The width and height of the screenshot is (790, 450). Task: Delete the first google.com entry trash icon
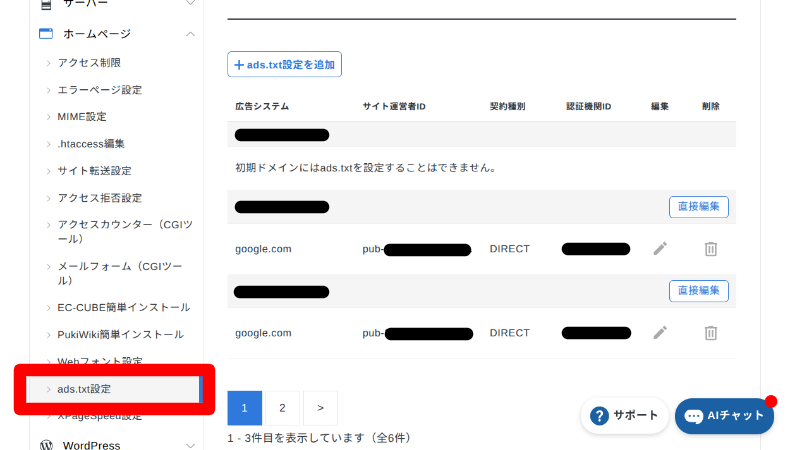pyautogui.click(x=710, y=248)
